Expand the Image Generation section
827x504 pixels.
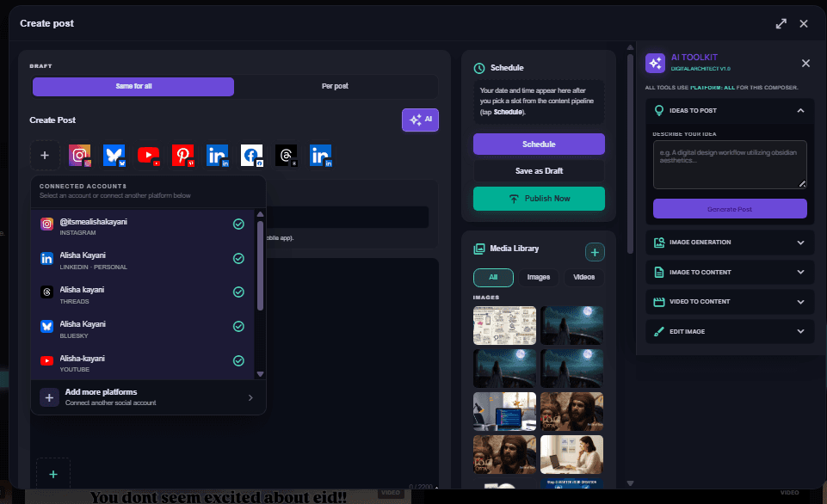coord(802,242)
